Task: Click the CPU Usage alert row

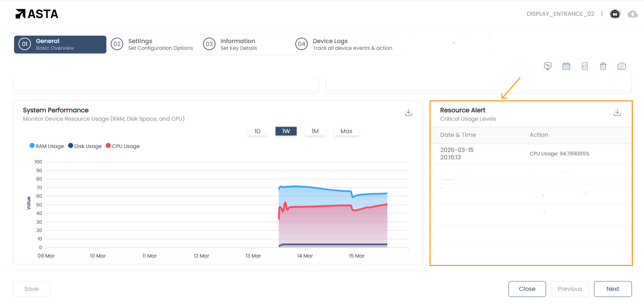Action: coord(531,154)
